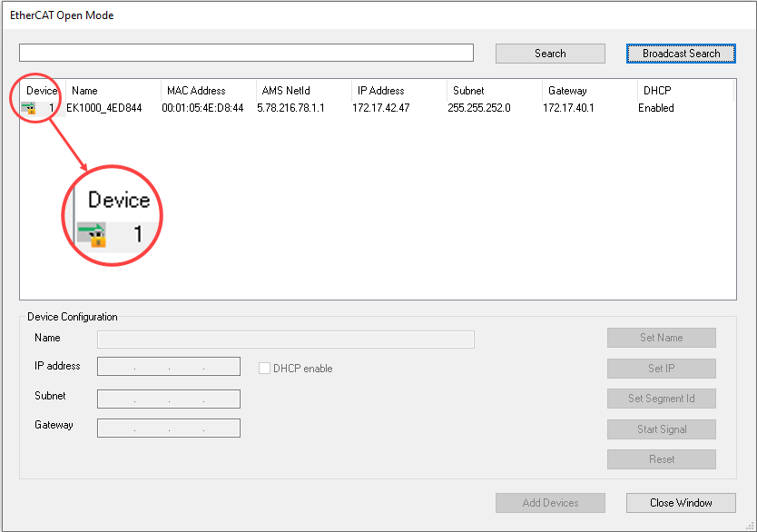Image resolution: width=757 pixels, height=532 pixels.
Task: Click subnet value 255.255.252.0
Action: pos(479,108)
